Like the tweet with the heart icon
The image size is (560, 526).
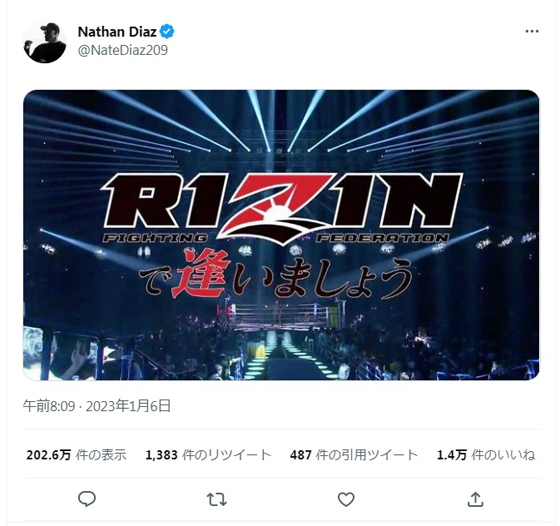(346, 500)
